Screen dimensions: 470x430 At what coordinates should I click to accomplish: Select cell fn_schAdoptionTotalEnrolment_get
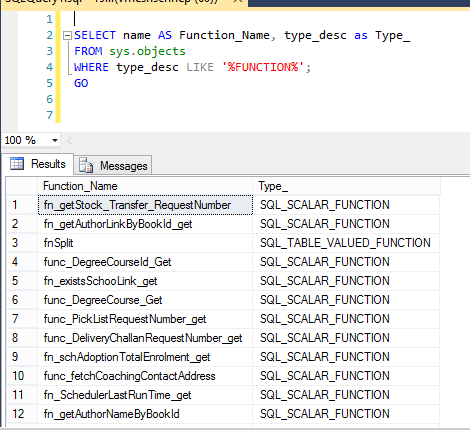pos(145,357)
